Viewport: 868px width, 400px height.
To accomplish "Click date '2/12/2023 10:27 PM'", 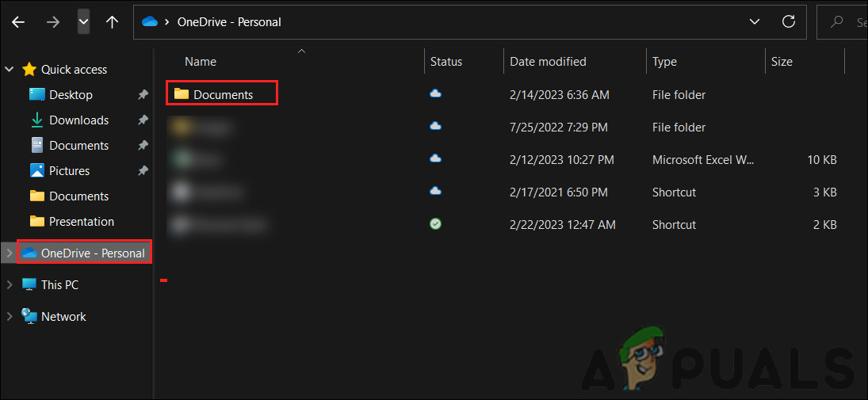I will tap(562, 160).
